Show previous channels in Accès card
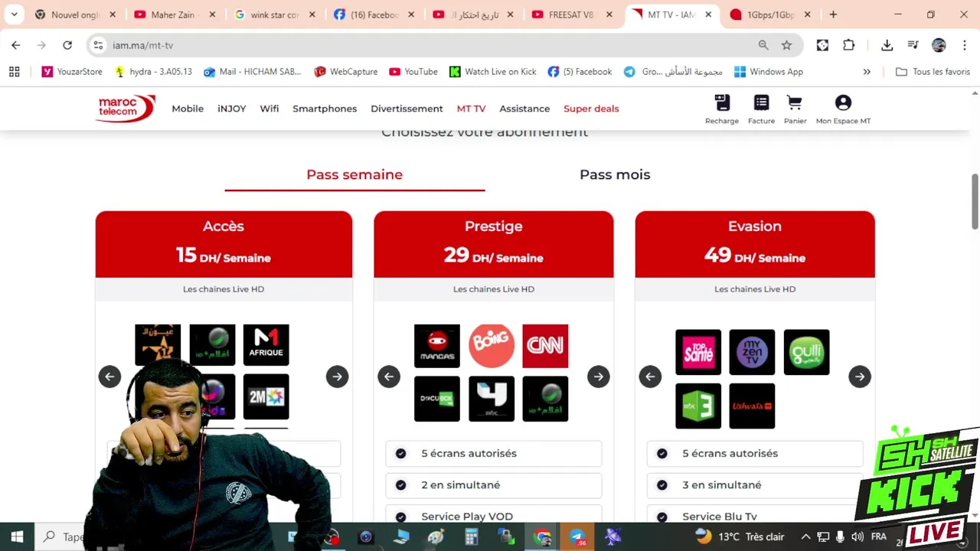The image size is (980, 551). click(109, 377)
